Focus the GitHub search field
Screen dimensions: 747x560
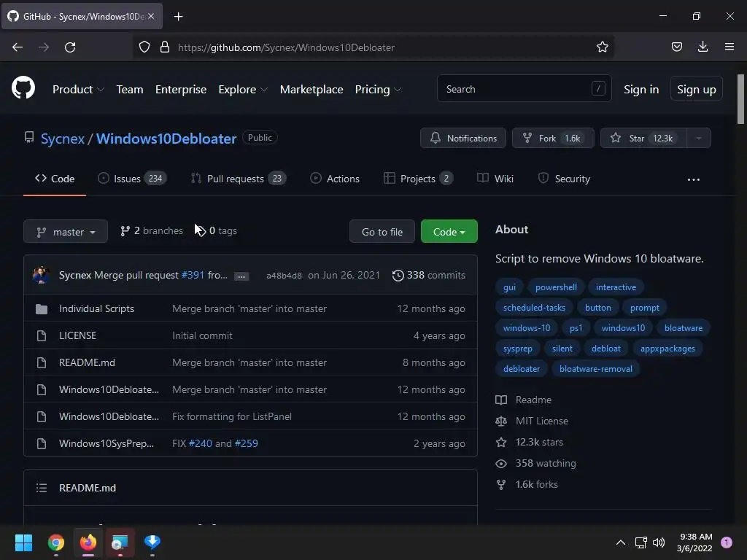524,88
